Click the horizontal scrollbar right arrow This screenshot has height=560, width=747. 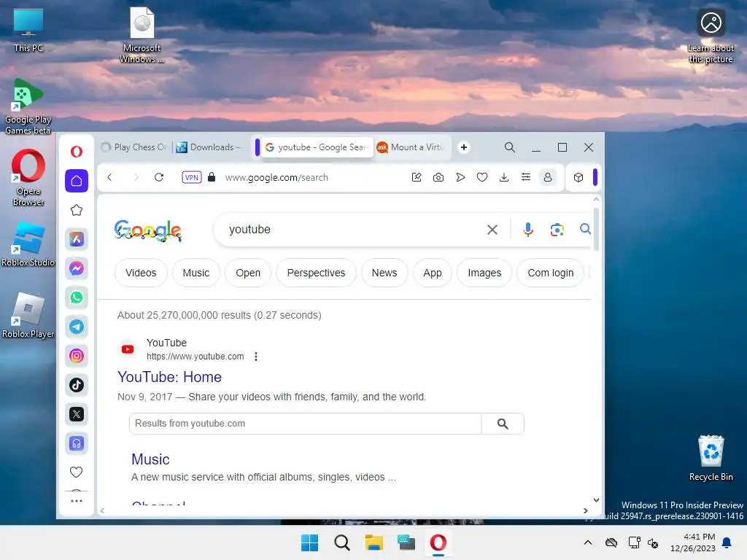coord(586,510)
